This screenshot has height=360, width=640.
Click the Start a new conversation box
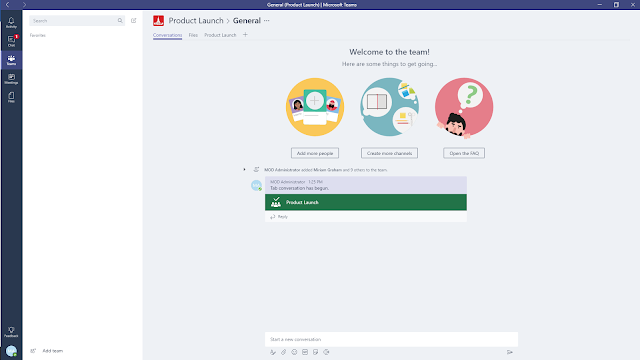[391, 339]
